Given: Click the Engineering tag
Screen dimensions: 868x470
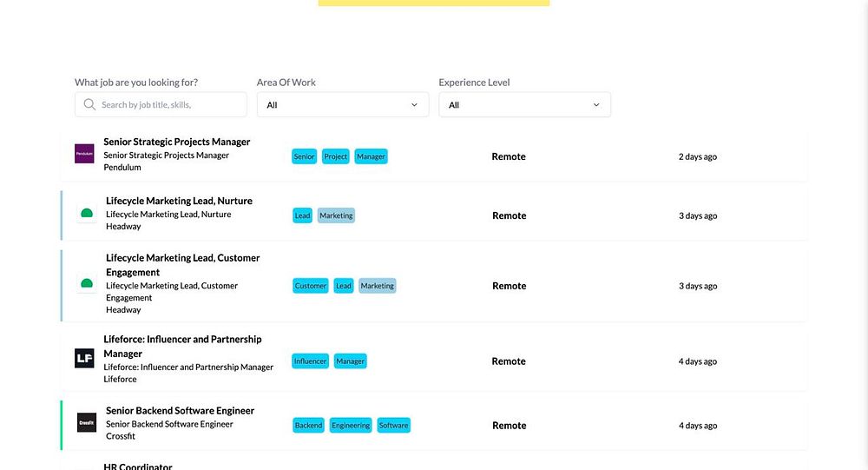Looking at the screenshot, I should 351,425.
